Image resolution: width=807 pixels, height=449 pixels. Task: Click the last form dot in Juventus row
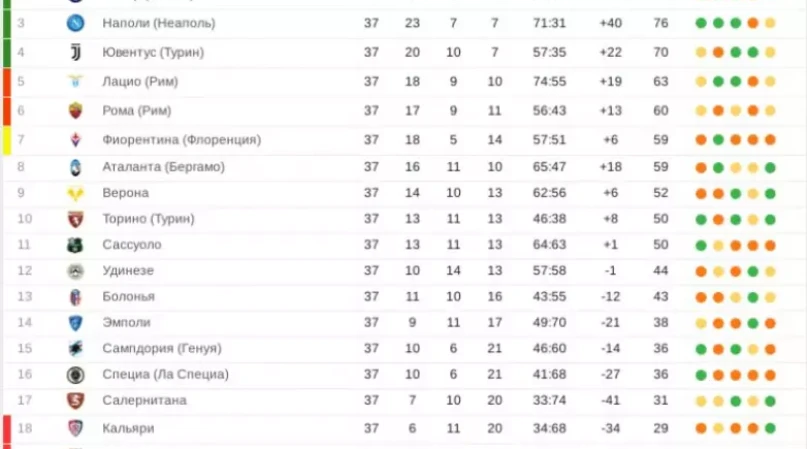769,52
